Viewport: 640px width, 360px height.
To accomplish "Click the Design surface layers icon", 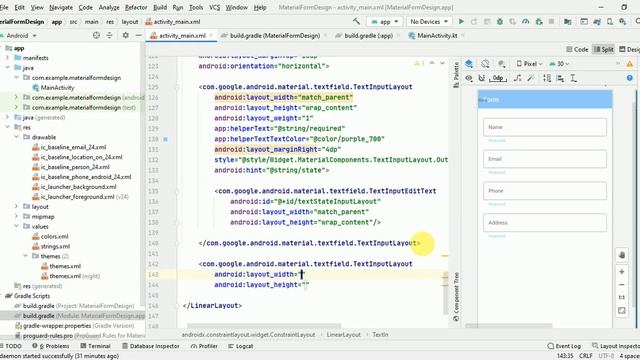I will 469,64.
